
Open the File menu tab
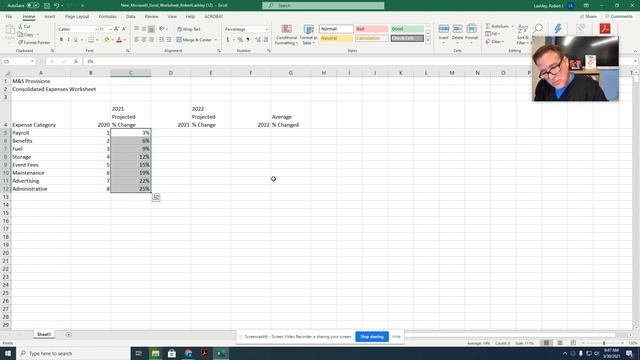click(x=9, y=17)
